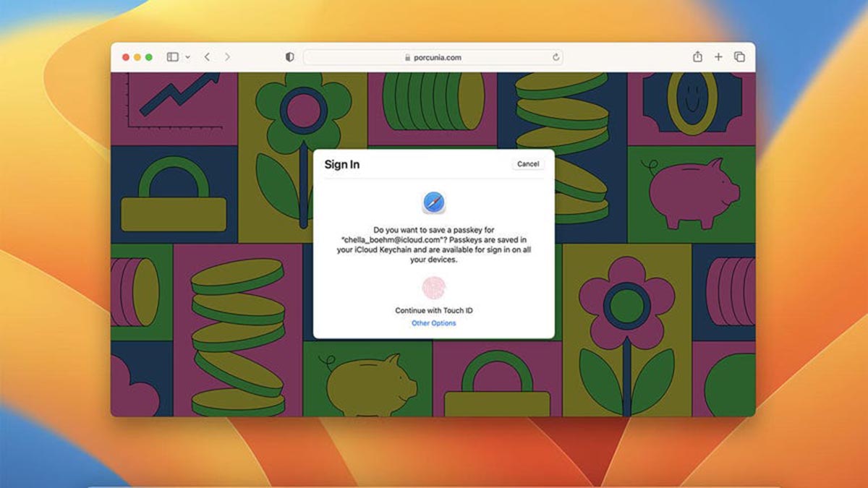Toggle the Safari sidebar button
The height and width of the screenshot is (488, 868).
(173, 57)
